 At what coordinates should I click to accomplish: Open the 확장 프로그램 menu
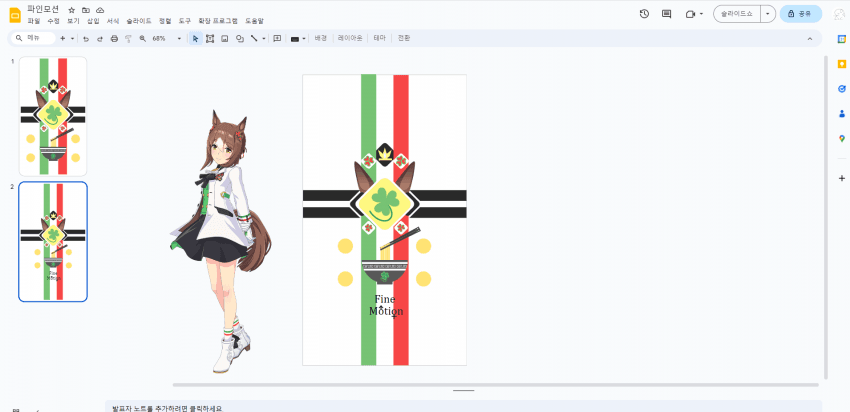coord(218,21)
